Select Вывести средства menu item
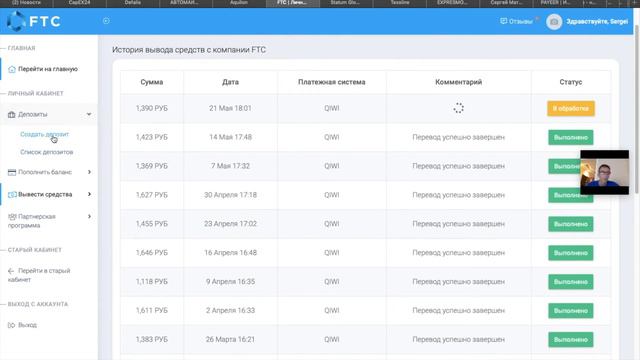640x360 pixels. (45, 194)
